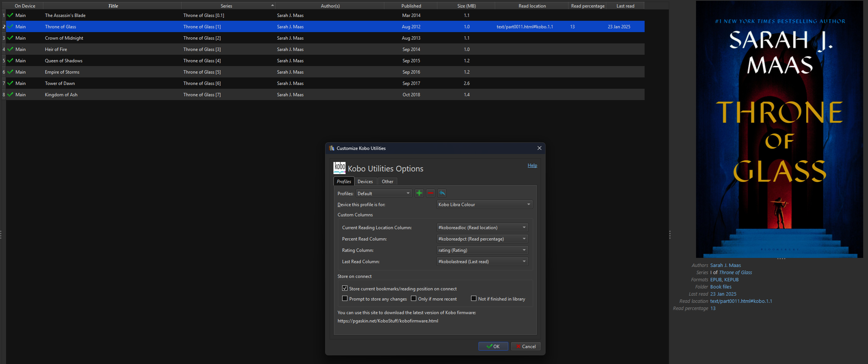Click green on-device checkmark for Kingdom of Ash

click(10, 95)
